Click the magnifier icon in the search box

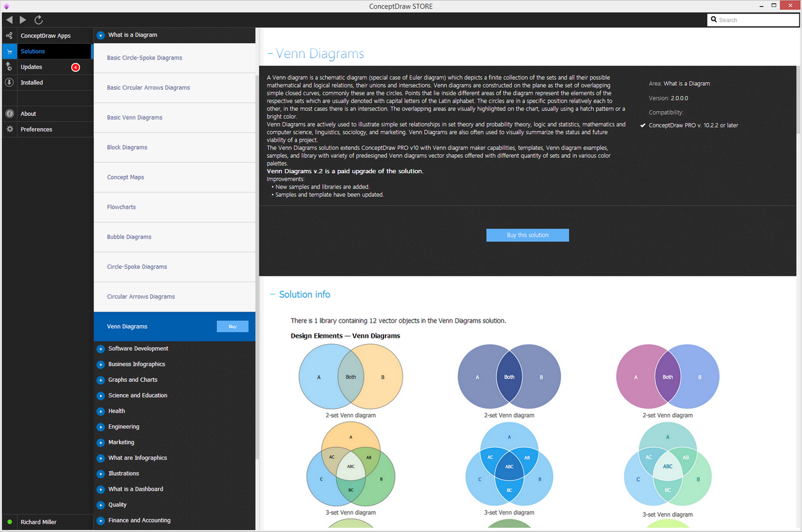tap(714, 20)
